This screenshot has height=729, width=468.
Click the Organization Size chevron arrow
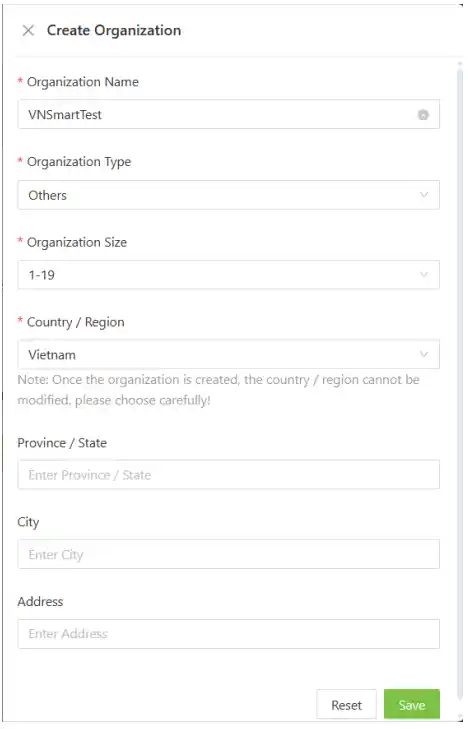pyautogui.click(x=423, y=274)
